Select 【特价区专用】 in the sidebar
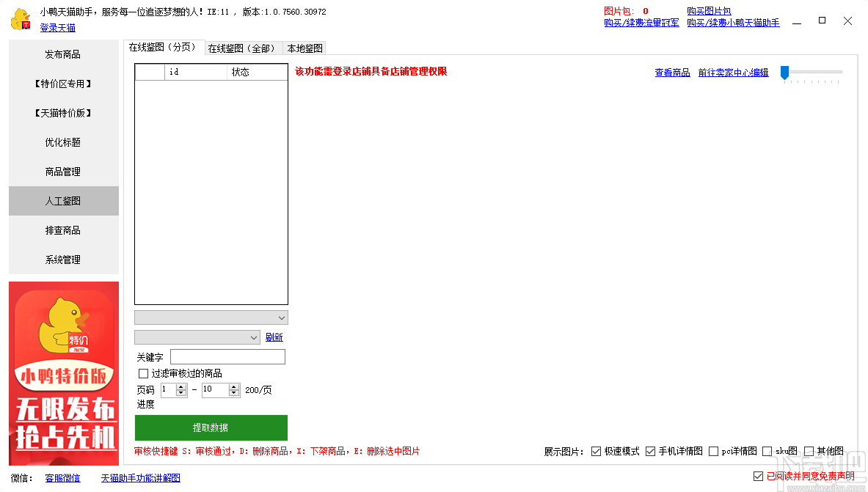This screenshot has width=868, height=492. point(63,84)
